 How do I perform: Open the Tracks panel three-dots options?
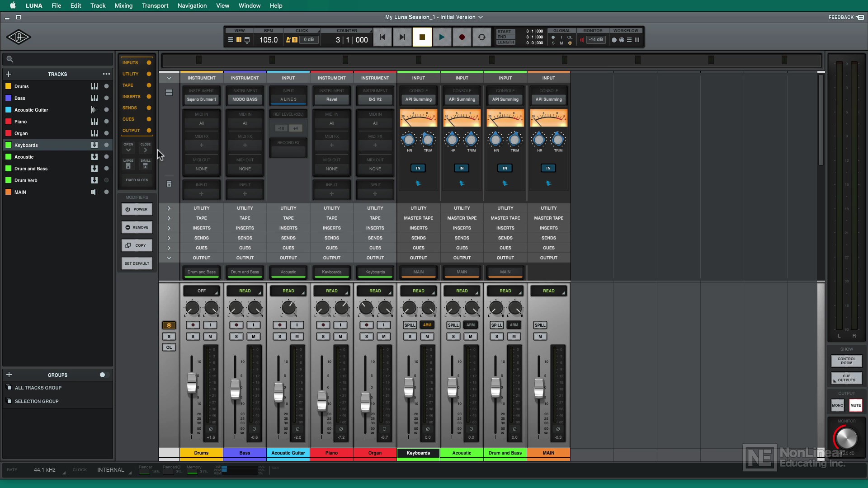[106, 74]
